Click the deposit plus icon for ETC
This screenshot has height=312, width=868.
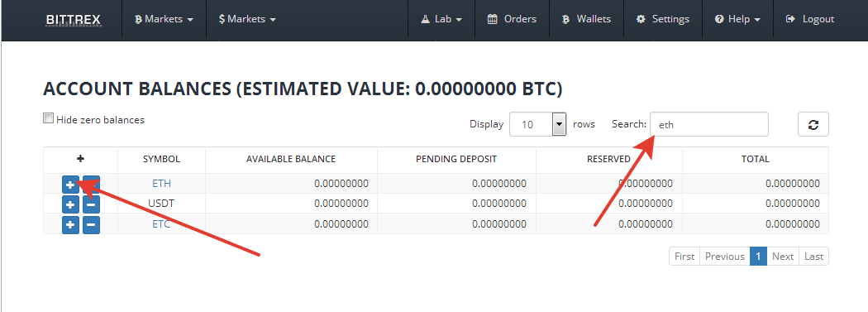click(x=70, y=225)
